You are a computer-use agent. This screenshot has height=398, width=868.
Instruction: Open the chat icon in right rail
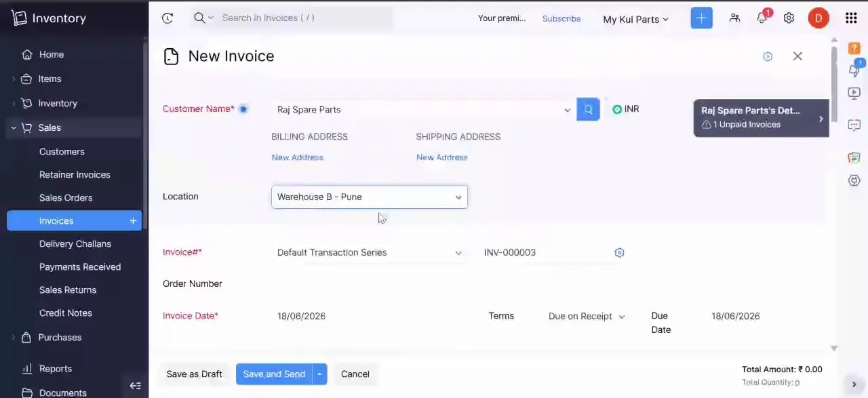(x=854, y=125)
